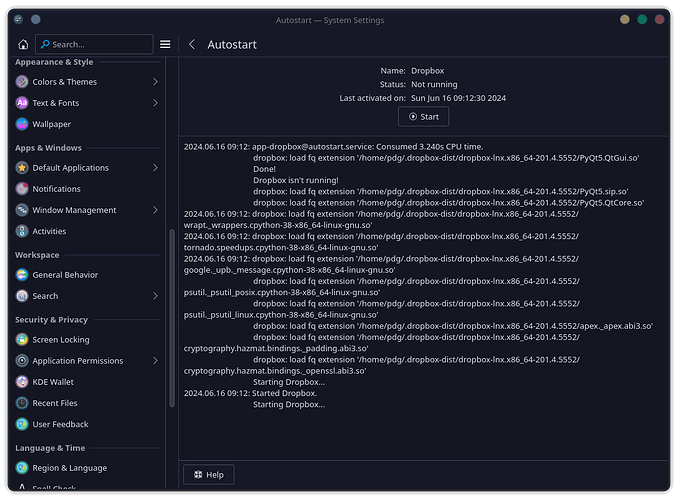The height and width of the screenshot is (500, 679).
Task: Click the log line mentioning PyQt5.QtGui.so
Action: [446, 158]
